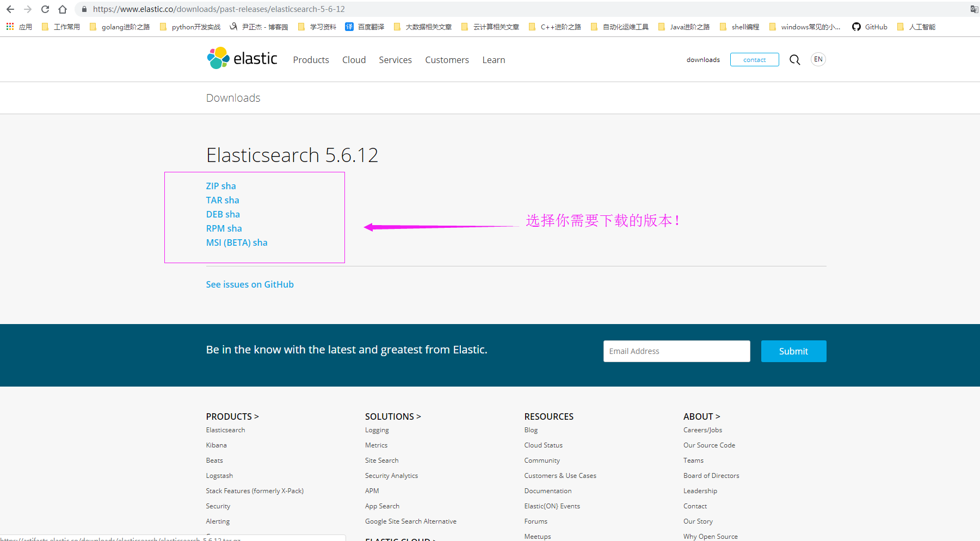Download the MSI (BETA) package
Viewport: 980px width, 541px height.
click(x=228, y=242)
